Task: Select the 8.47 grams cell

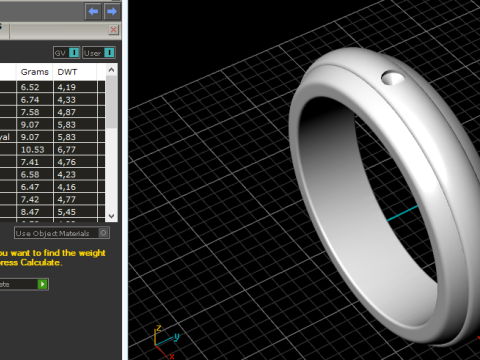Action: coord(35,212)
